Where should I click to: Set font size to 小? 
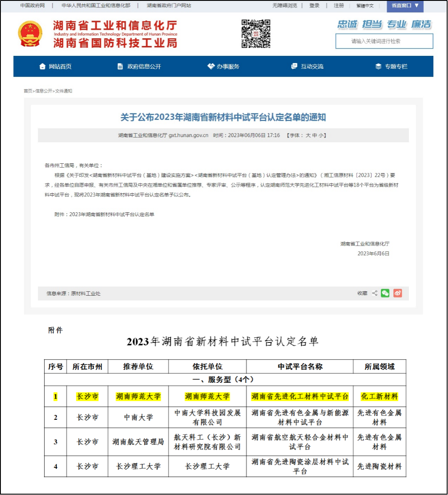(321, 135)
